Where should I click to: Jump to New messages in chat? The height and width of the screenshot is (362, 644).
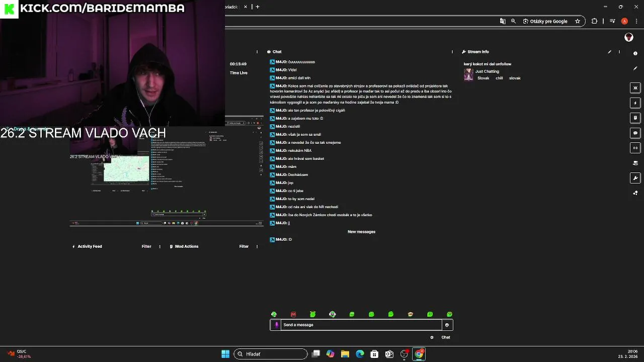point(361,232)
